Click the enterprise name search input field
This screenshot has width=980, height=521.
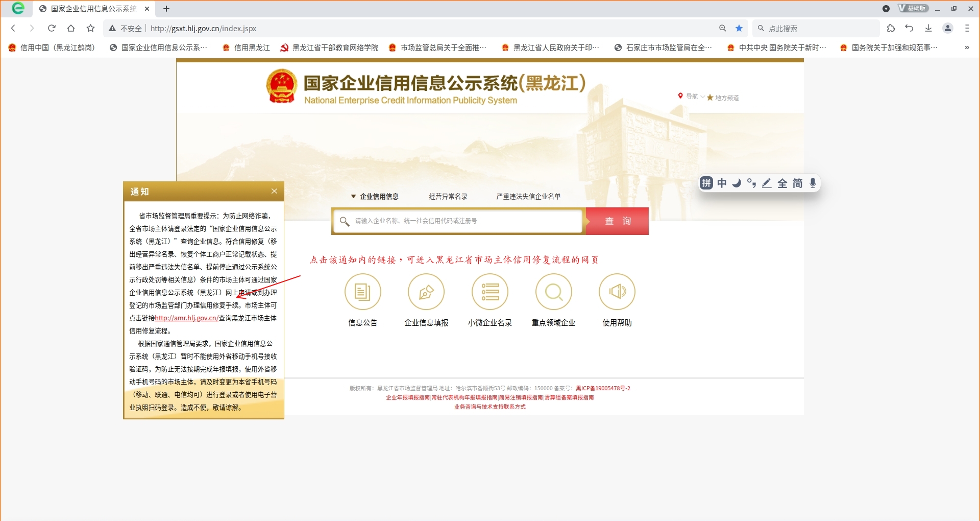pos(464,221)
